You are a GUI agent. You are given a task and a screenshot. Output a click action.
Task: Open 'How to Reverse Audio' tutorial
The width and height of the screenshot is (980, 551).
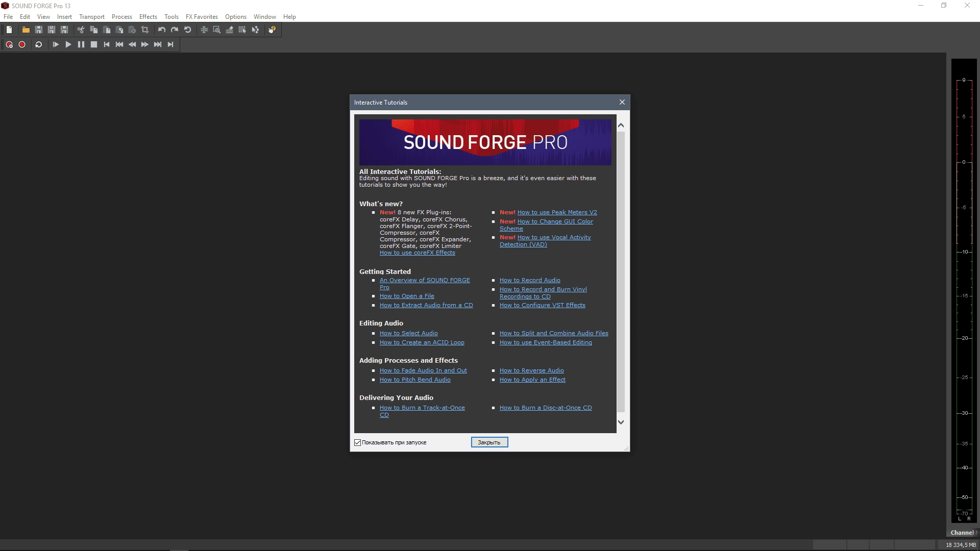coord(532,370)
